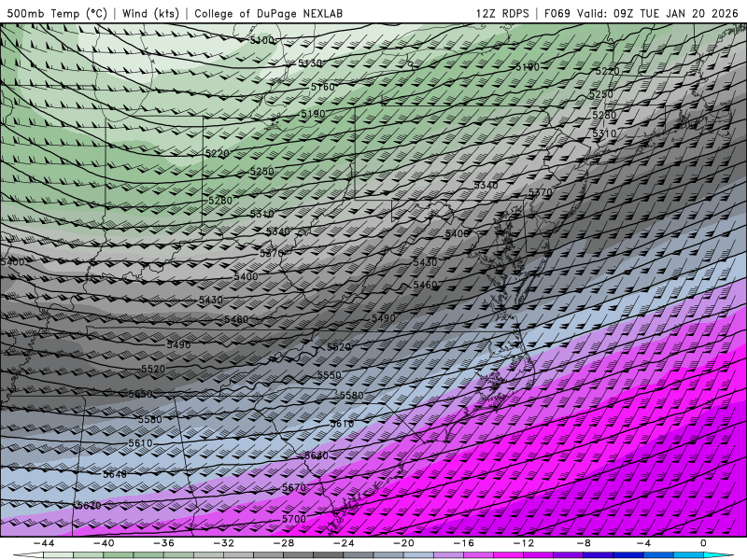
Task: Select the -16 color scale label
Action: (x=463, y=543)
